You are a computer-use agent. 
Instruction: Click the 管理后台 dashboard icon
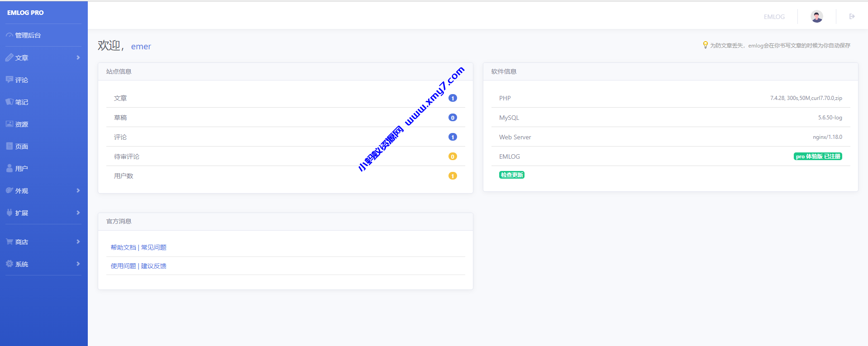click(x=10, y=35)
